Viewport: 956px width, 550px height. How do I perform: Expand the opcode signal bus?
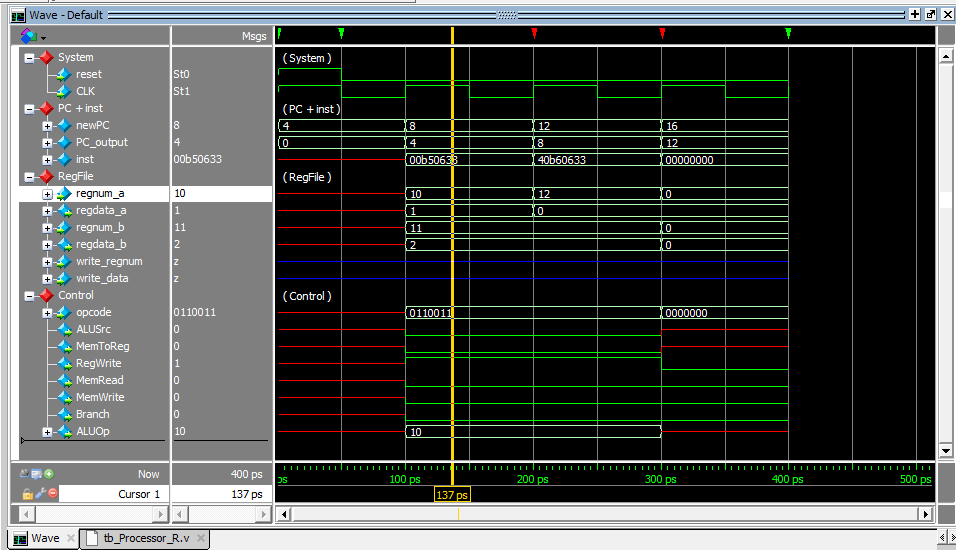point(47,313)
